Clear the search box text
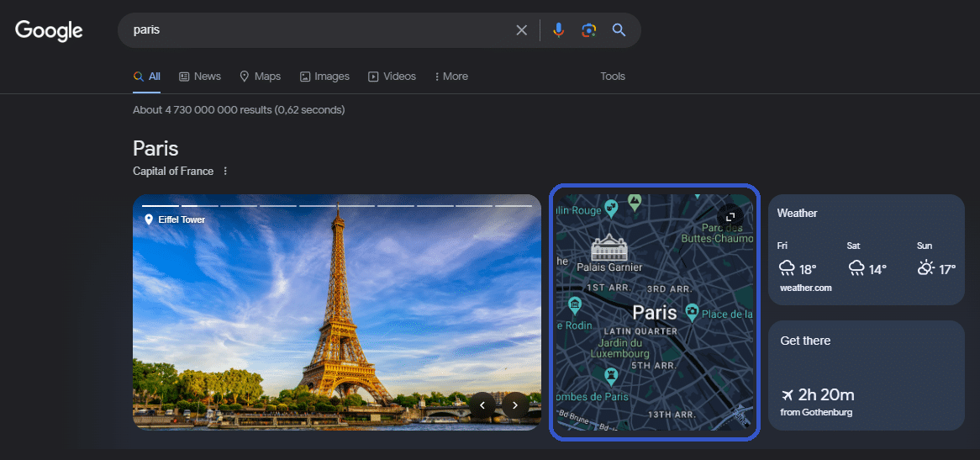The width and height of the screenshot is (980, 460). pos(521,30)
